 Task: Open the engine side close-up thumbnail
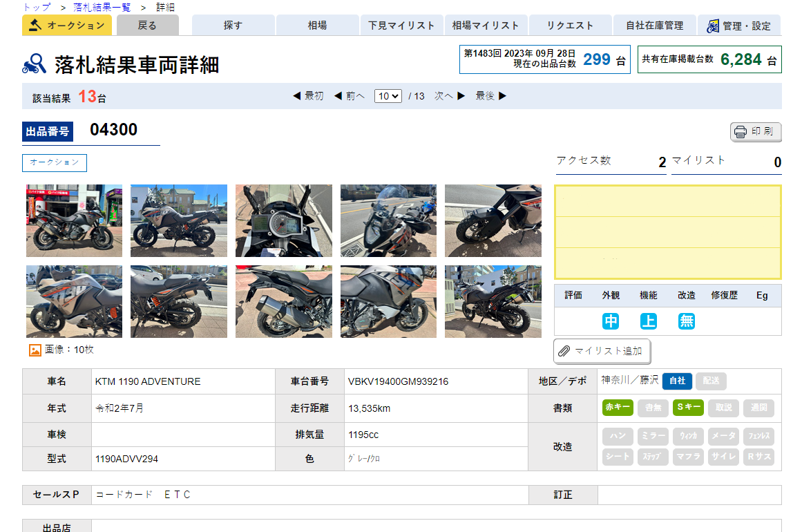pyautogui.click(x=389, y=301)
